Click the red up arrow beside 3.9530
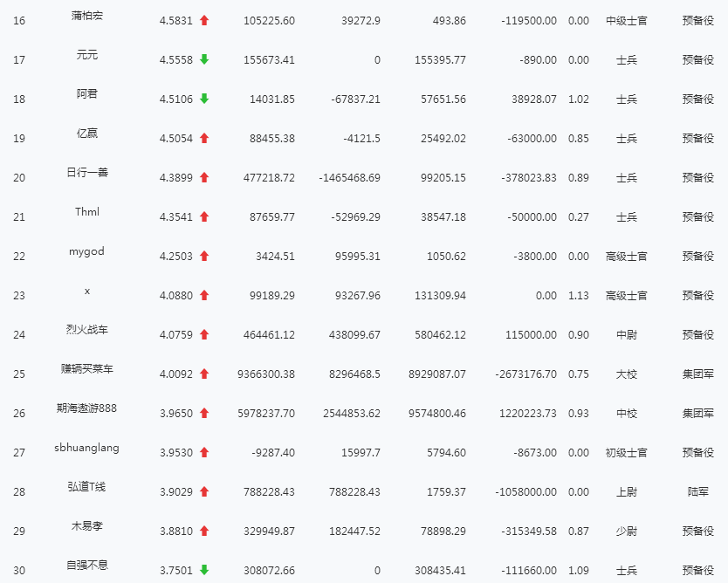728x583 pixels. point(204,453)
